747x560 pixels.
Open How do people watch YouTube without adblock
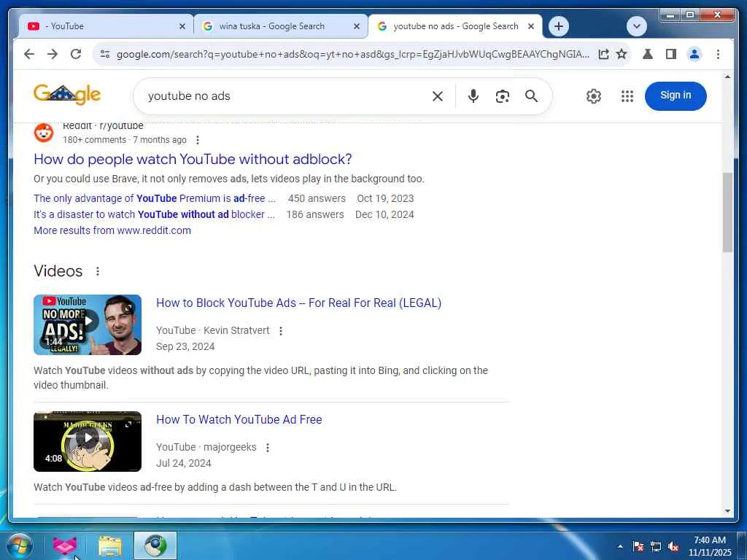(193, 159)
